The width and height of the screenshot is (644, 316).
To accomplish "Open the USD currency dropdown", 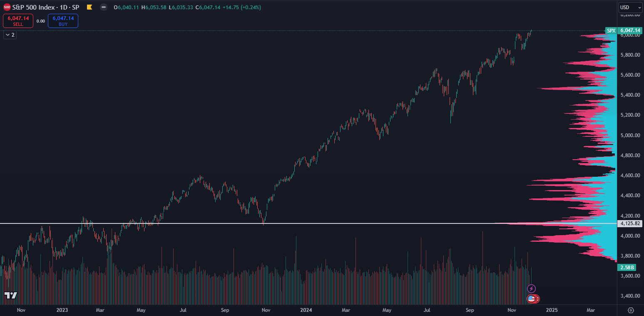I will coord(631,7).
